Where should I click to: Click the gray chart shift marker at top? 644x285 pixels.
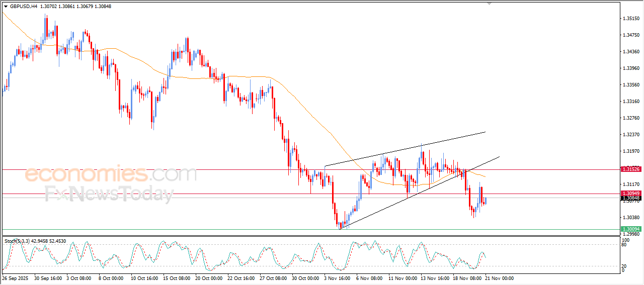489,4
